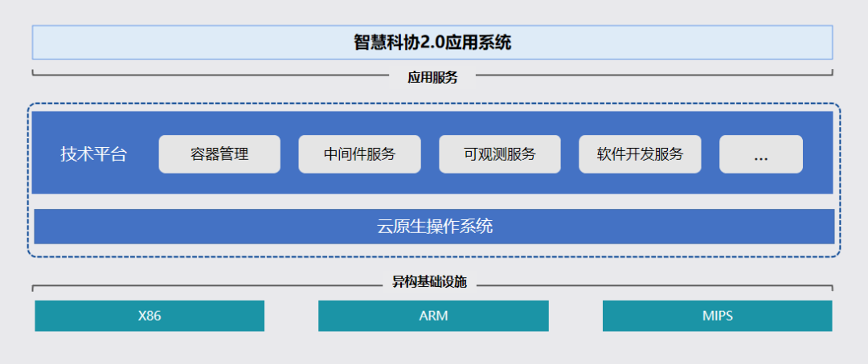Click the 云原生操作系统 bar
The height and width of the screenshot is (364, 868).
tap(434, 227)
